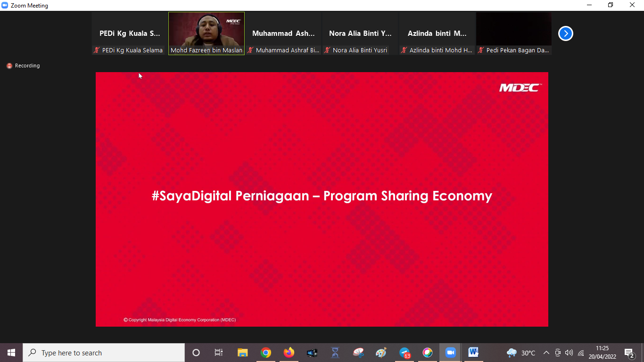This screenshot has height=362, width=644.
Task: Select Muhammad Ashraf participant tile
Action: 283,33
